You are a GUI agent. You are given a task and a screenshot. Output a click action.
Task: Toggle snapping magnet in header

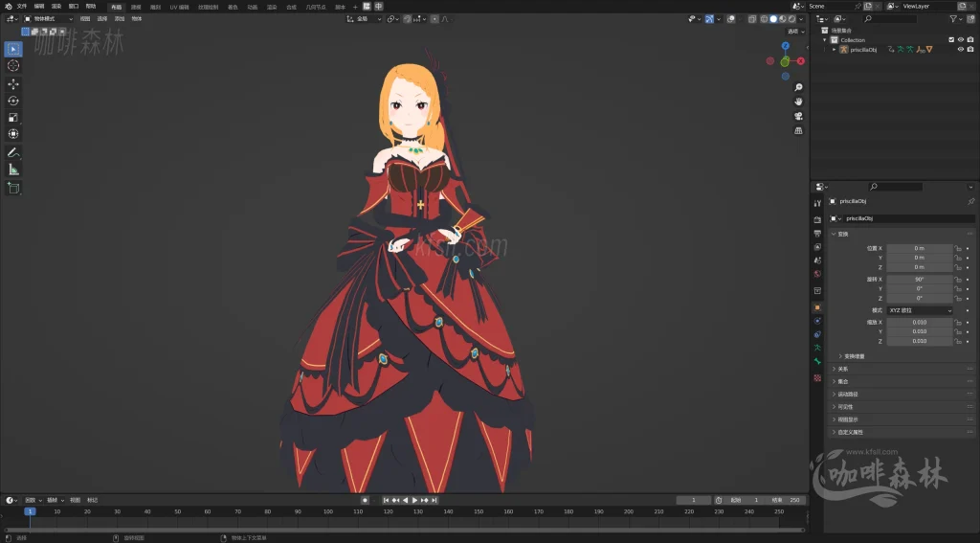click(x=408, y=19)
